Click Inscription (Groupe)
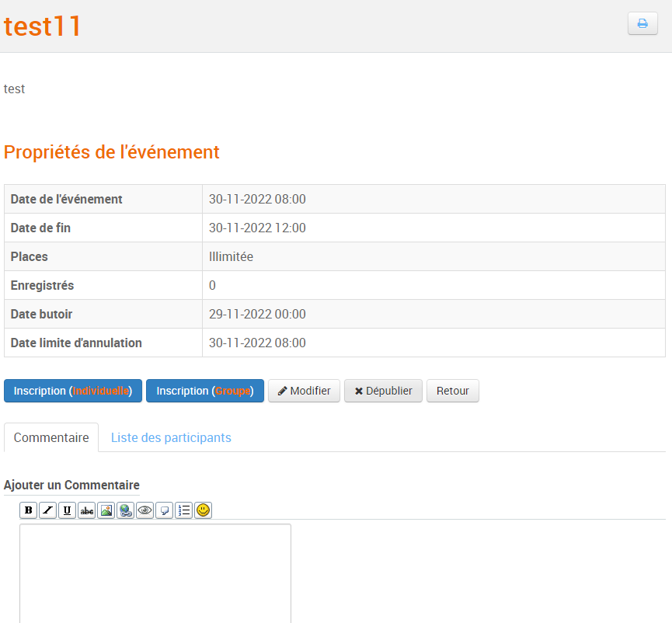The height and width of the screenshot is (623, 672). [x=204, y=391]
